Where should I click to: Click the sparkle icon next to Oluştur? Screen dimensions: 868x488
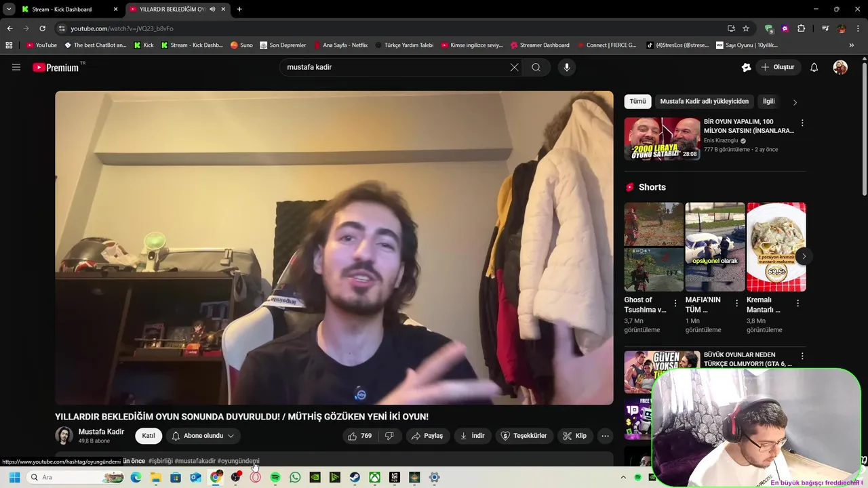tap(746, 67)
